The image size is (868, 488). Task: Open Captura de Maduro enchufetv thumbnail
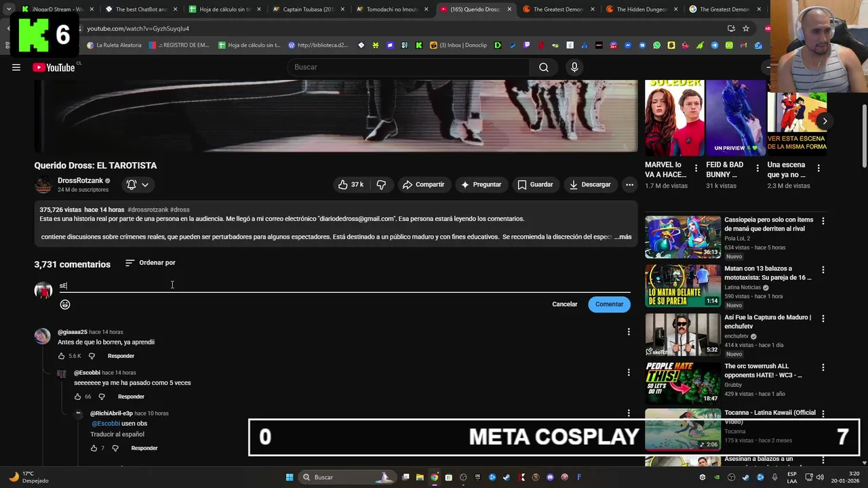(x=683, y=335)
